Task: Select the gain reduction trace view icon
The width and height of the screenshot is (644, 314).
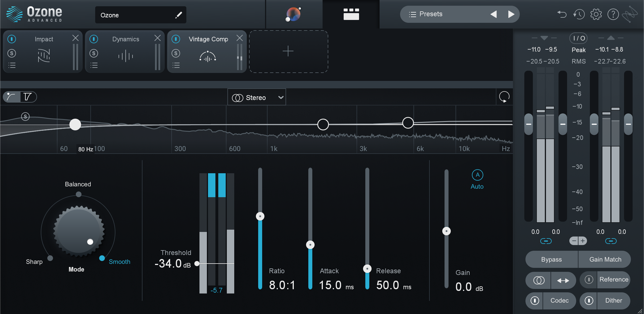Action: 28,97
